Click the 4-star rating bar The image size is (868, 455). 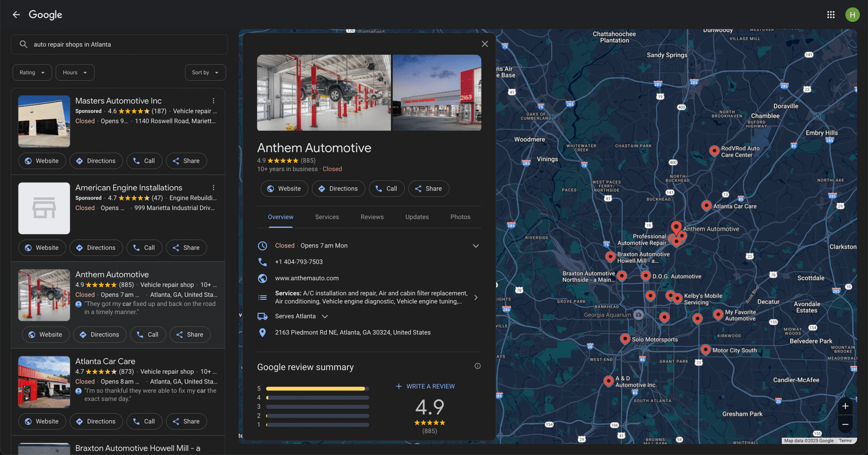[x=317, y=398]
